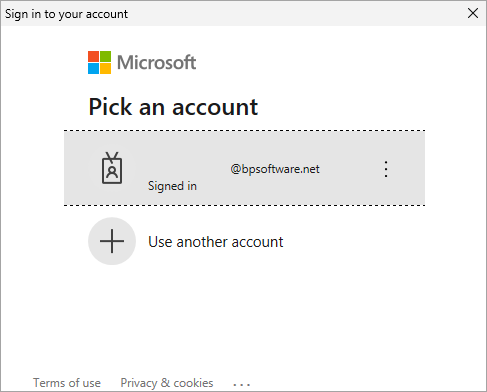Click the yellow square of Microsoft logo
Screen dimensions: 487x392
point(106,69)
